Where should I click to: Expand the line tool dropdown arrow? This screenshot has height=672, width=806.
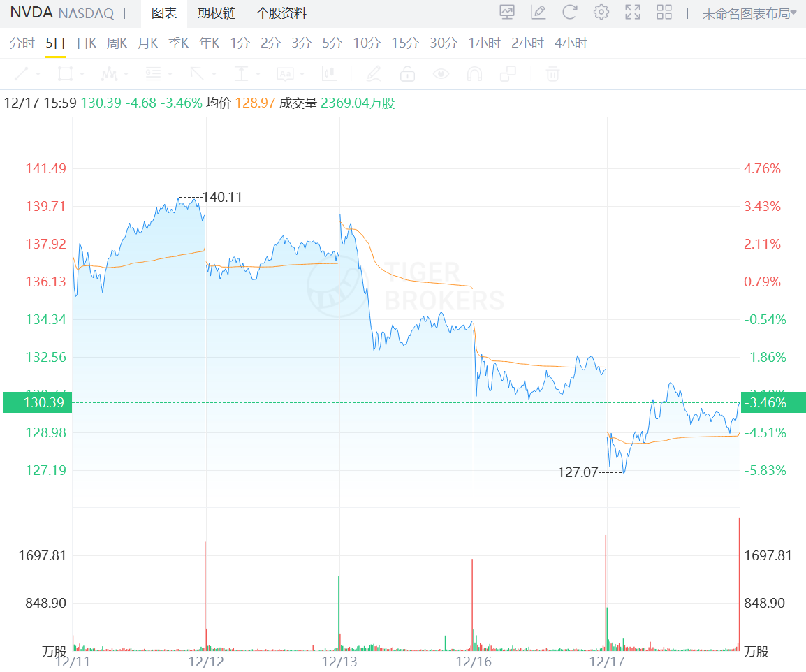click(x=38, y=75)
